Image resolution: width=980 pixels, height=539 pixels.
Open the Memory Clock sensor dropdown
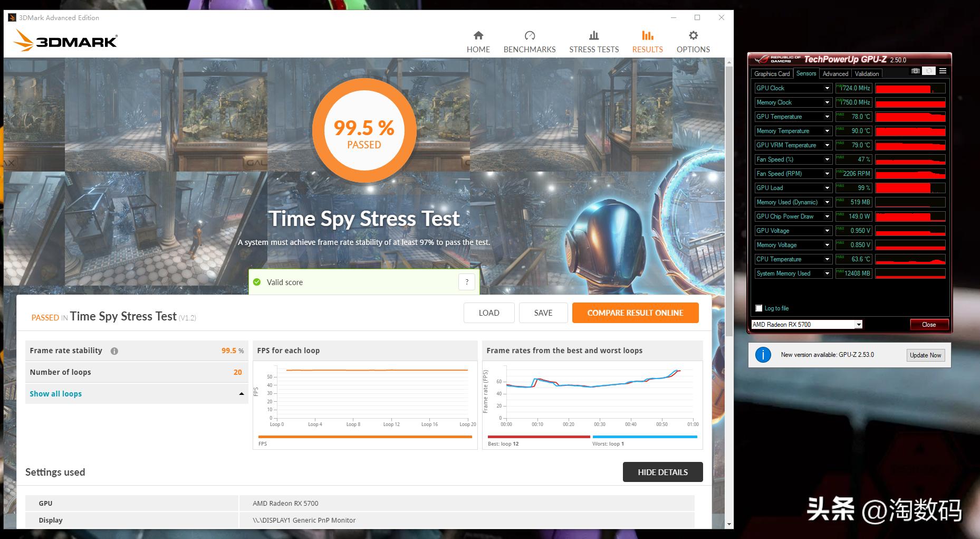coord(827,102)
